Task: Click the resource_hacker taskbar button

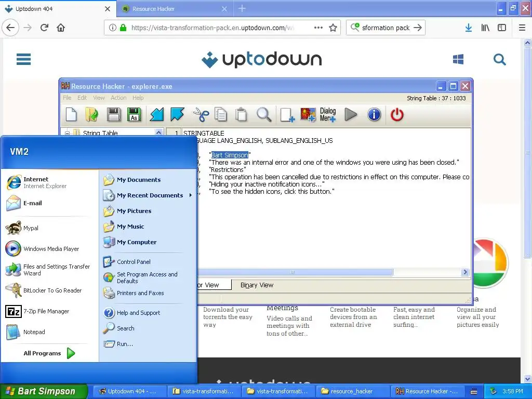Action: [352, 391]
